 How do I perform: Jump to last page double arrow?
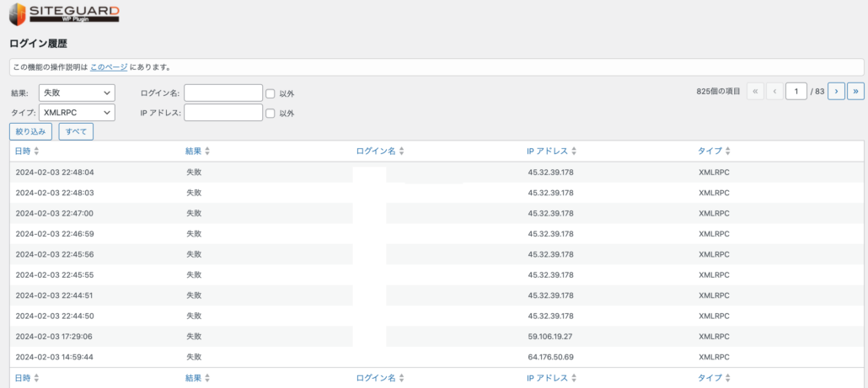coord(856,91)
